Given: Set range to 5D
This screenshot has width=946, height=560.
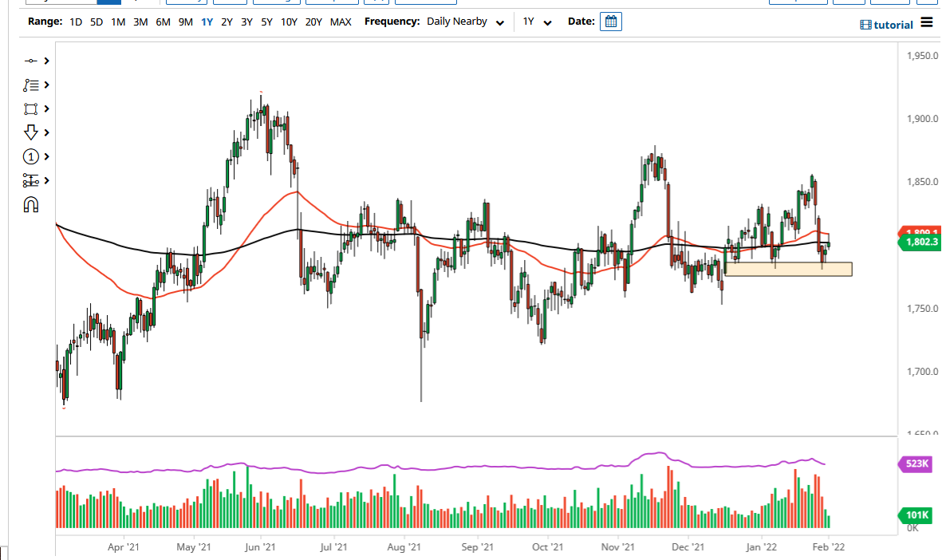Looking at the screenshot, I should [96, 22].
